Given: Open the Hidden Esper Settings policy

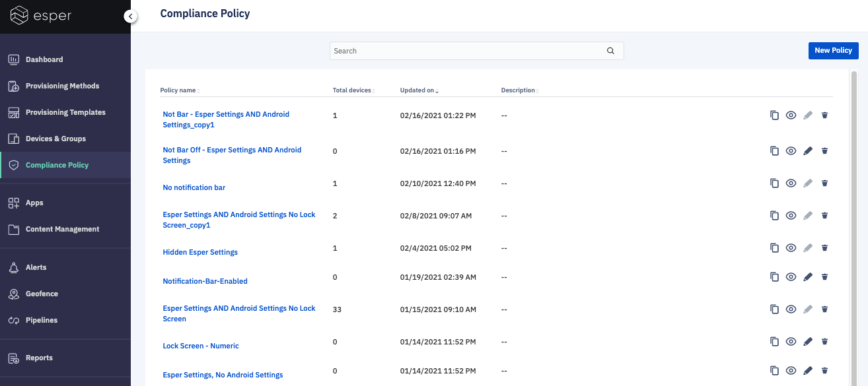Looking at the screenshot, I should [200, 252].
